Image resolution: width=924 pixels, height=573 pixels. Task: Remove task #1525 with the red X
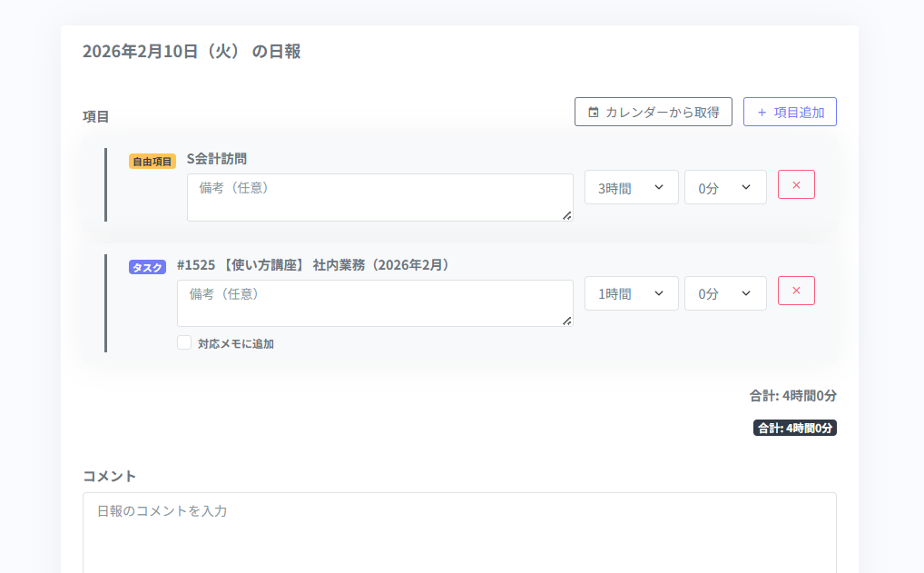click(x=796, y=291)
